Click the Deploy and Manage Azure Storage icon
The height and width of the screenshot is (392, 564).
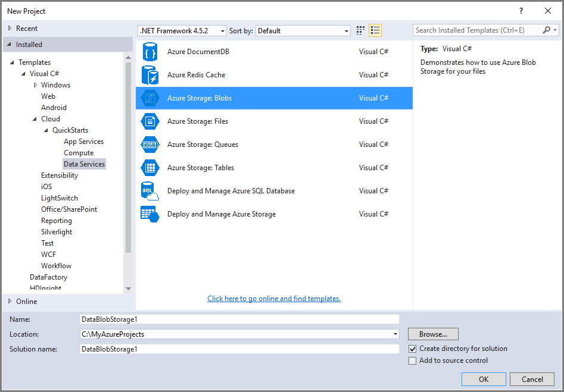(x=149, y=214)
